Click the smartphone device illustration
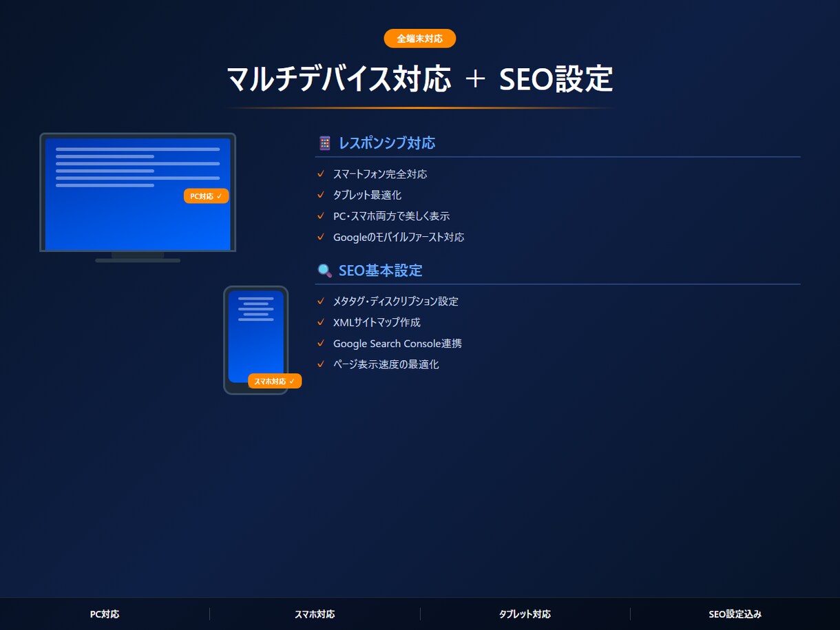Viewport: 840px width, 630px height. pos(255,340)
